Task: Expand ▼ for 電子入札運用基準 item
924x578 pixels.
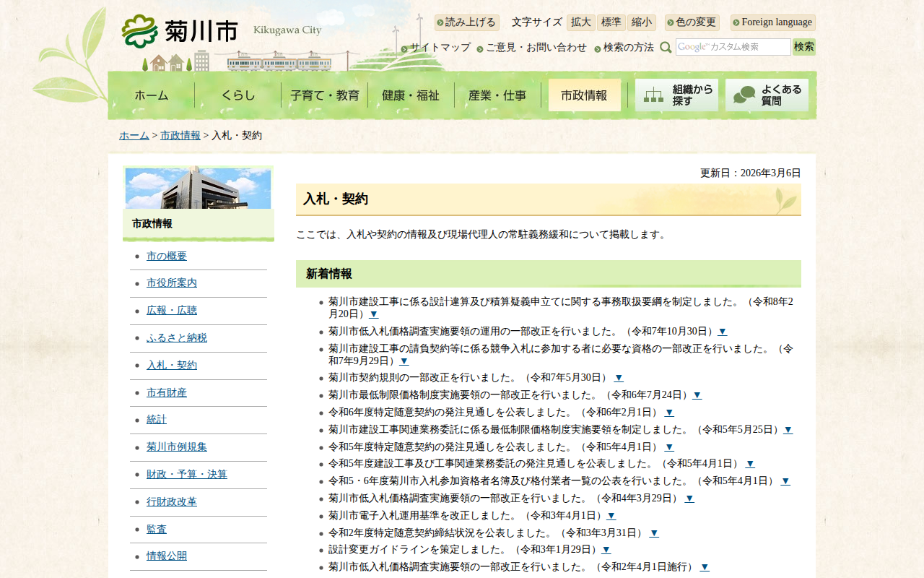Action: 611,516
